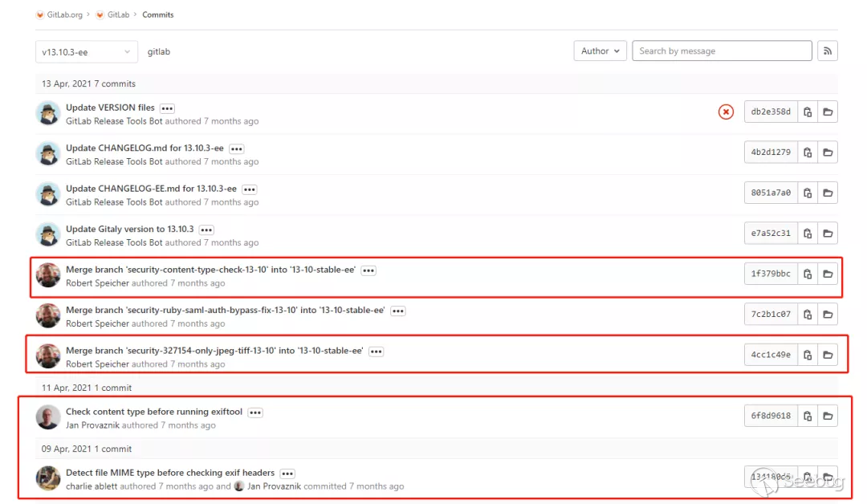Open commit Update CHANGELOG.md for 13.10.3-ee

coord(144,148)
